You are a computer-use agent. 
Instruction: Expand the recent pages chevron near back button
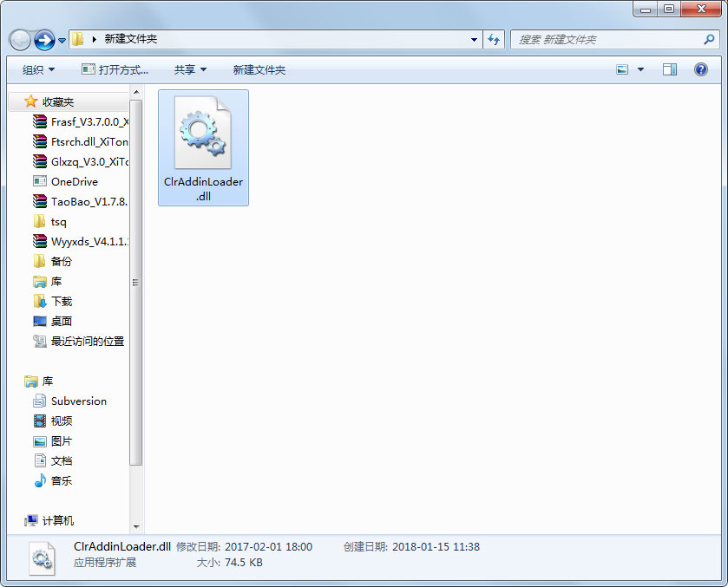tap(61, 40)
